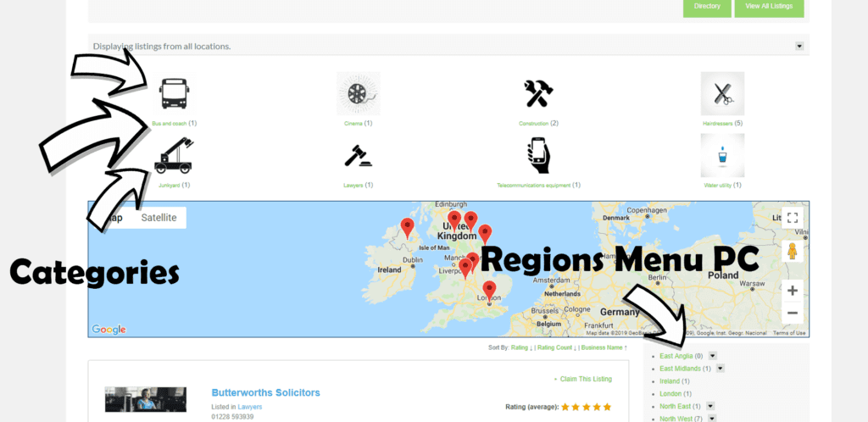Select the East Midlands region link
This screenshot has width=868, height=422.
pyautogui.click(x=680, y=369)
